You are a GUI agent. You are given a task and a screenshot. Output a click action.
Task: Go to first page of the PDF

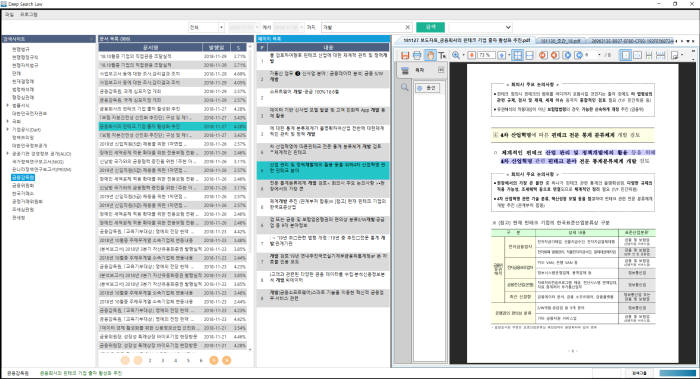[x=543, y=55]
